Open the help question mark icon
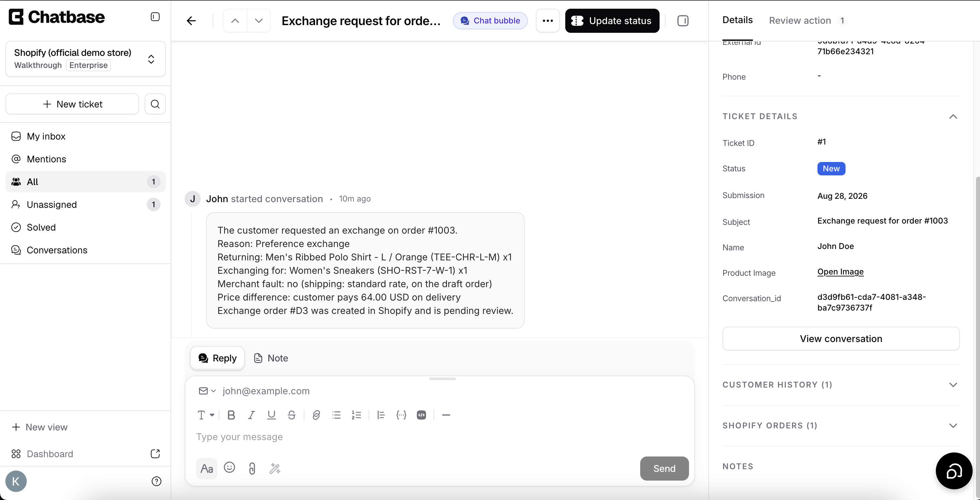Viewport: 980px width, 500px height. pos(156,481)
